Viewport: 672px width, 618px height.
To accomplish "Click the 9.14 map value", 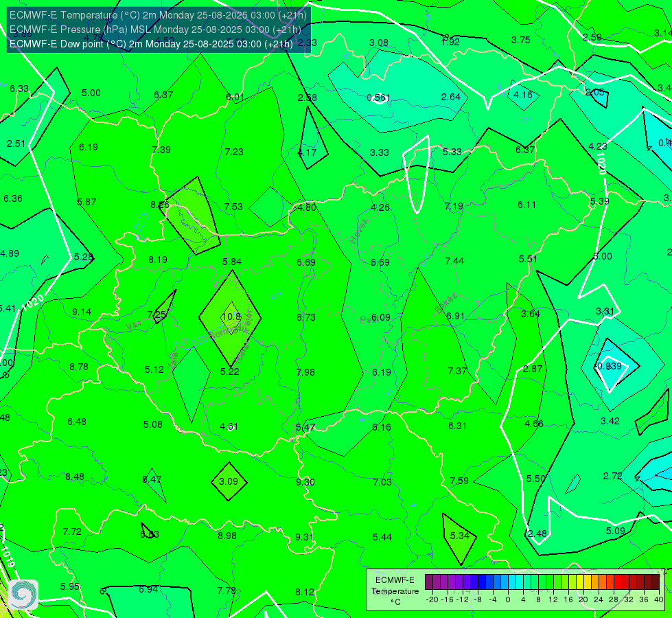I will [x=82, y=312].
